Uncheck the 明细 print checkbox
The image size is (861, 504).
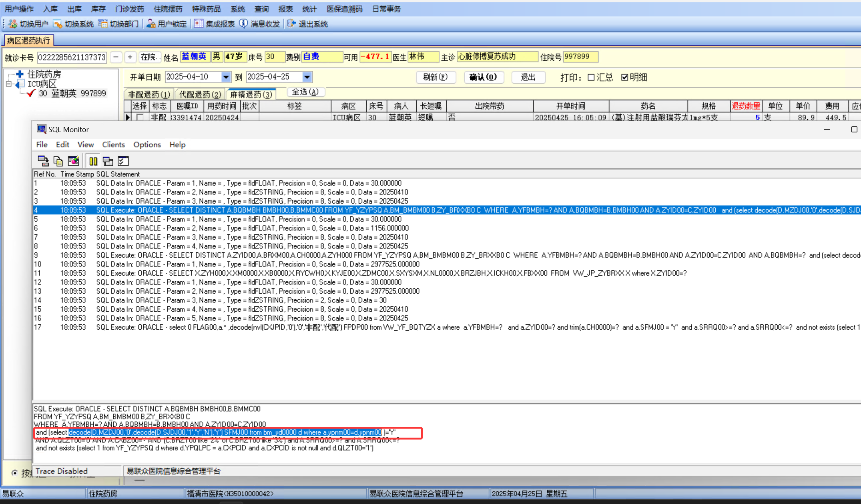pos(625,78)
